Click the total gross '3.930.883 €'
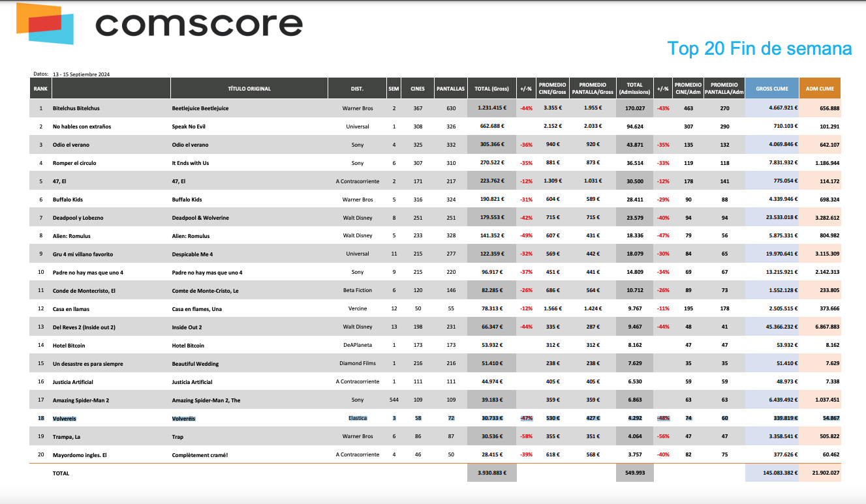866x504 pixels. (x=492, y=473)
